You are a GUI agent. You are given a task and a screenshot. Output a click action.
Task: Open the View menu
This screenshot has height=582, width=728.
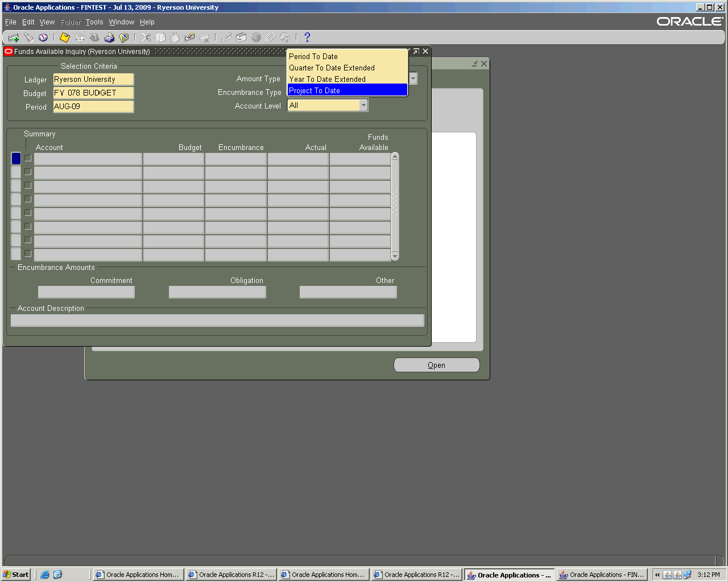[x=47, y=22]
